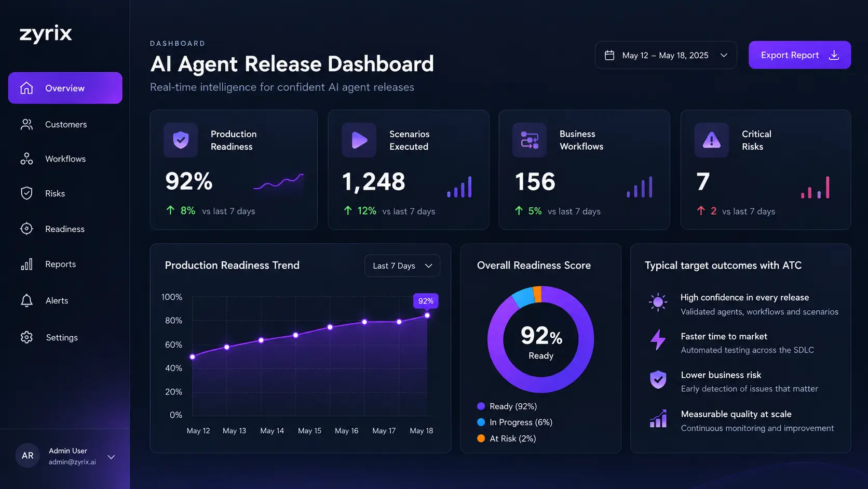Click the May 12 data point on trend line
This screenshot has width=868, height=489.
[193, 356]
